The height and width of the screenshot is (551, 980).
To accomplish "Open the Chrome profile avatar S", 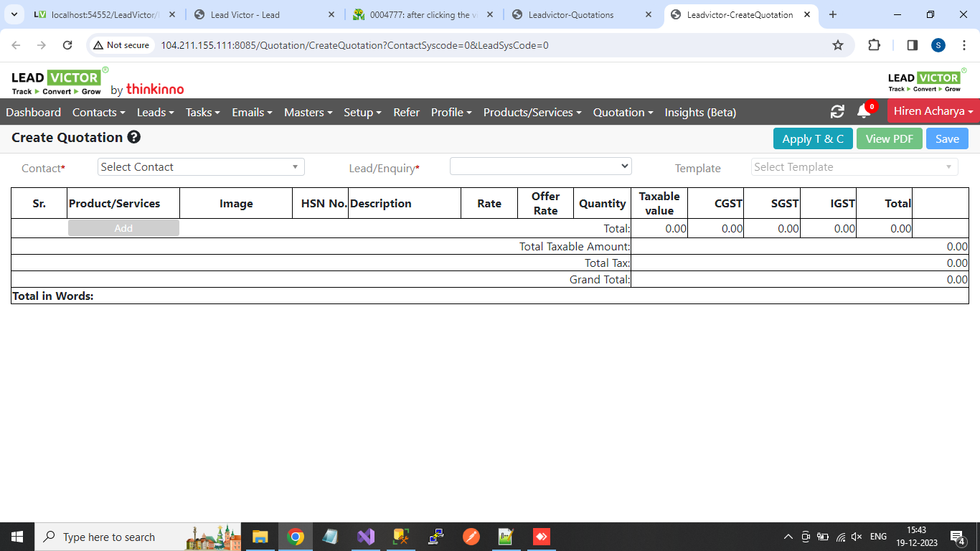I will point(938,45).
